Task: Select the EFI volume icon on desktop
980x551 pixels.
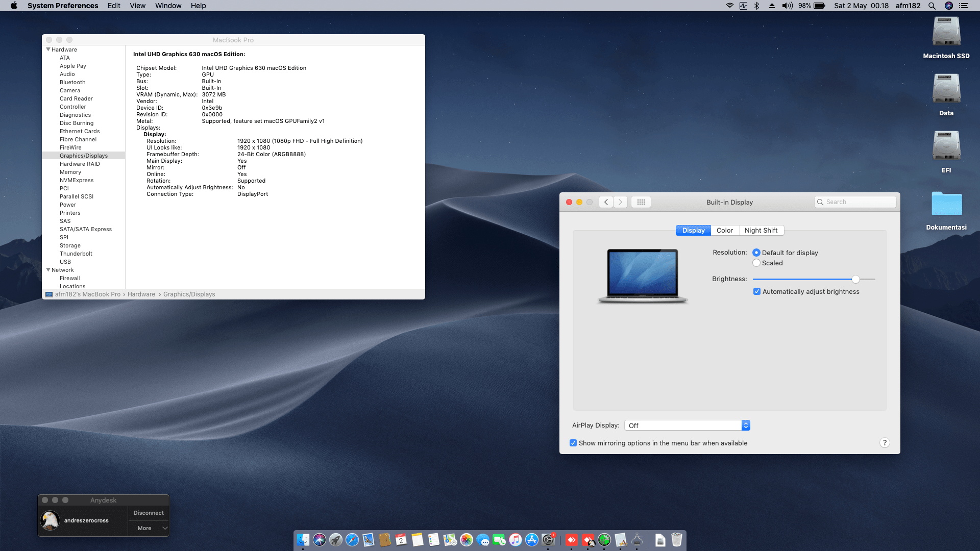Action: (x=946, y=146)
